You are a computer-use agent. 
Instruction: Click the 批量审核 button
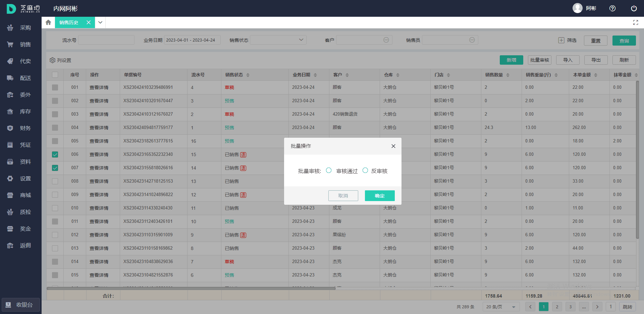click(540, 60)
